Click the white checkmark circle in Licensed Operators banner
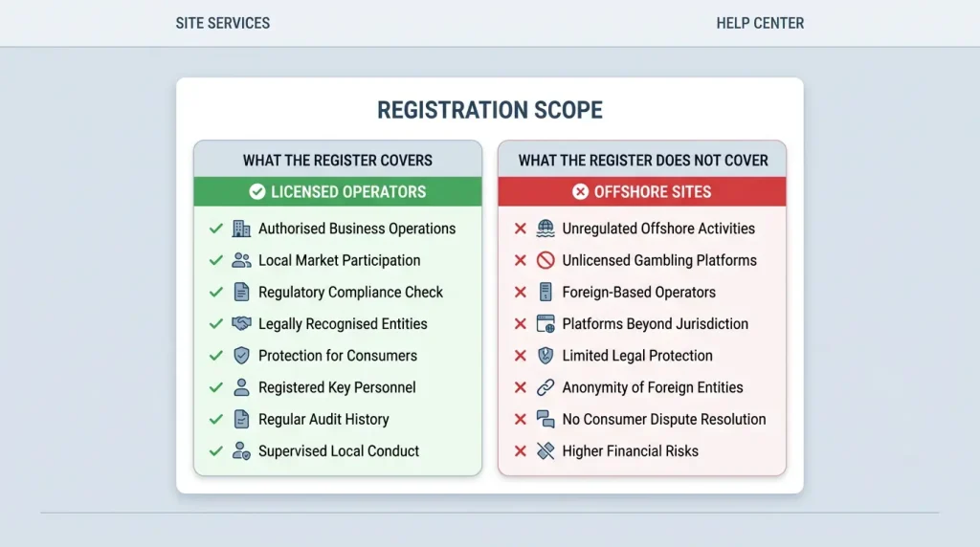980x547 pixels. click(256, 191)
